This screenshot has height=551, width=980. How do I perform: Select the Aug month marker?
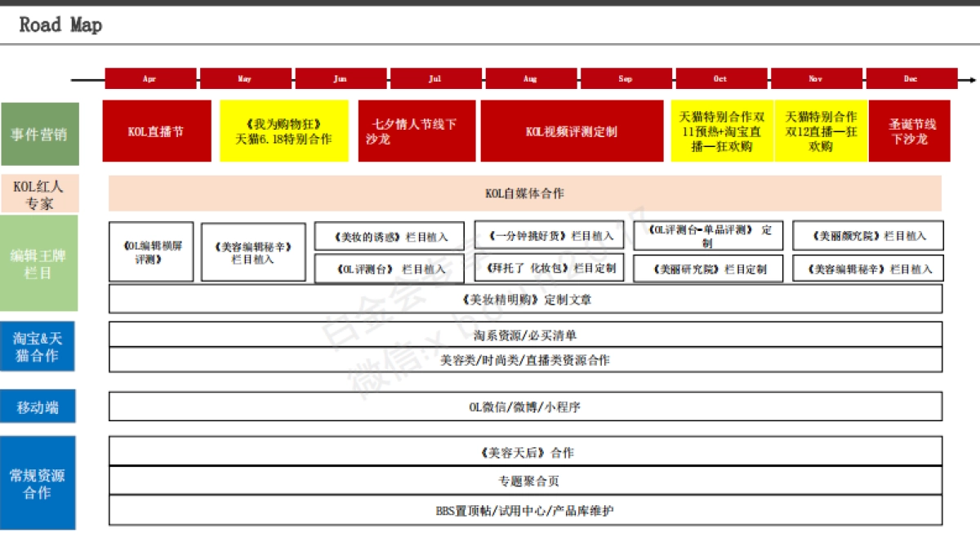530,79
